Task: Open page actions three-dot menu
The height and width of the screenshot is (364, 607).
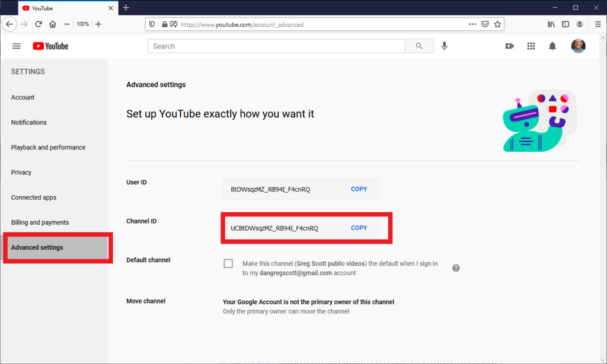Action: pyautogui.click(x=472, y=24)
